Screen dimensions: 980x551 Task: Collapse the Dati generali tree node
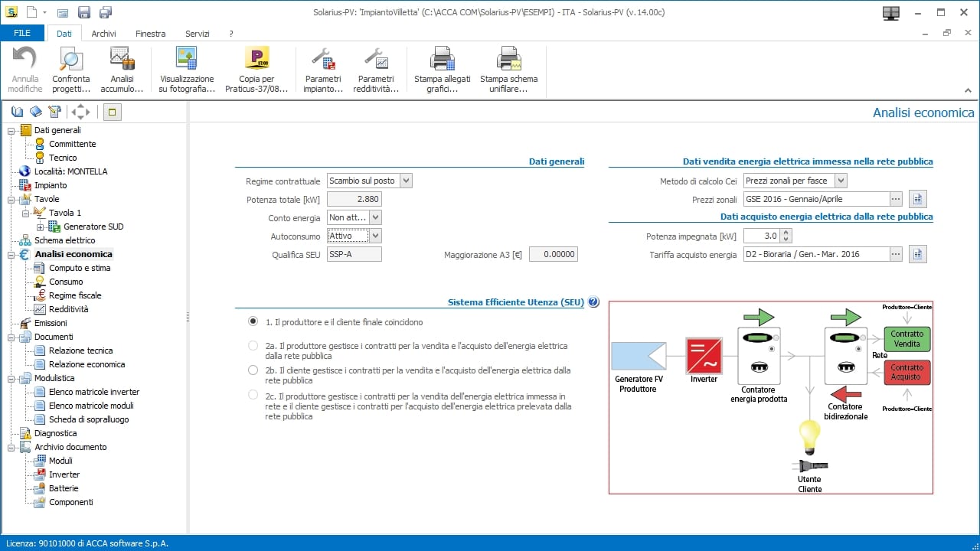pos(11,130)
